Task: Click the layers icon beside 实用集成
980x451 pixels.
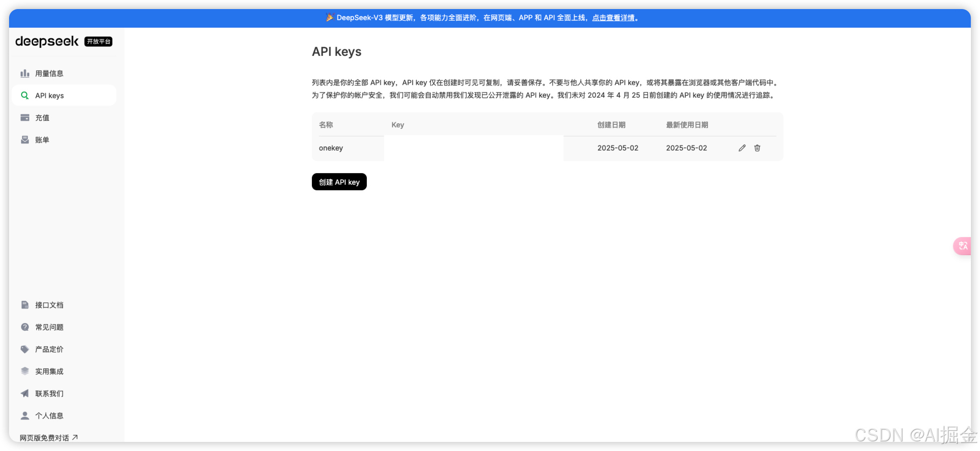Action: pos(25,371)
